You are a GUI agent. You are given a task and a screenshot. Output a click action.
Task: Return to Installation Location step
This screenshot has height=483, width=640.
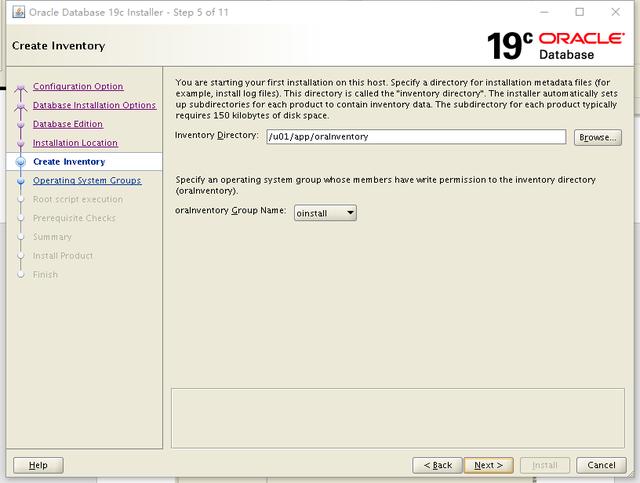(x=75, y=143)
